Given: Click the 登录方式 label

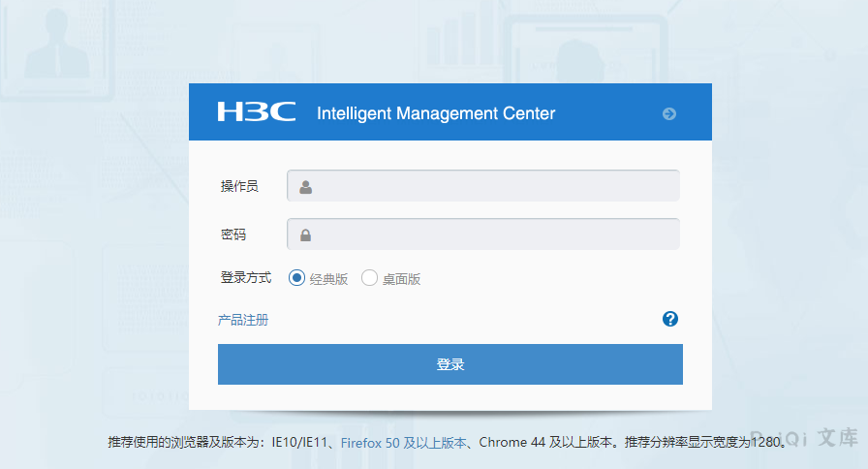Looking at the screenshot, I should 246,277.
